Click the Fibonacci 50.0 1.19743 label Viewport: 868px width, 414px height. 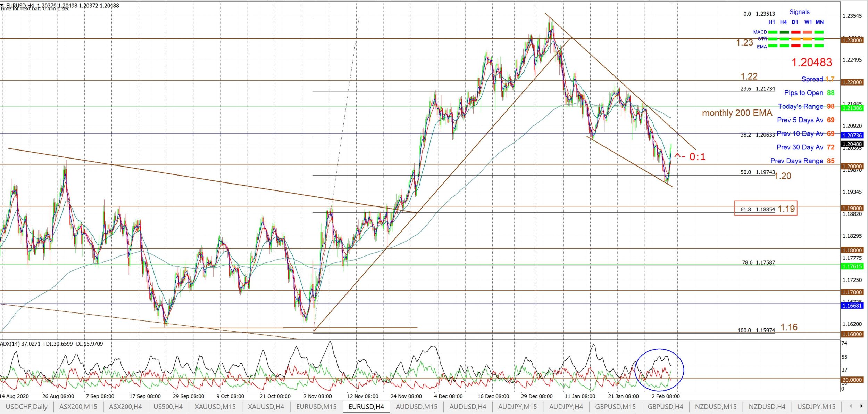coord(758,172)
